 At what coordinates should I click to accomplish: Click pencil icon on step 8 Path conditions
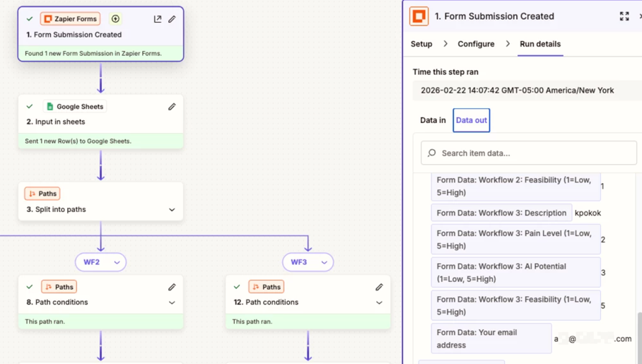[172, 287]
